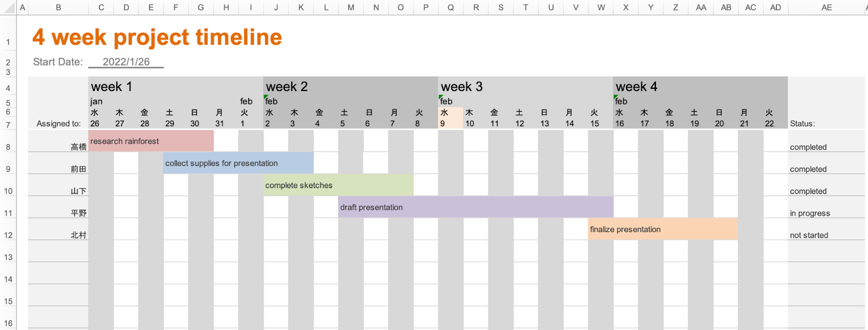
Task: Click the 'finalize presentation' orange bar
Action: click(662, 229)
